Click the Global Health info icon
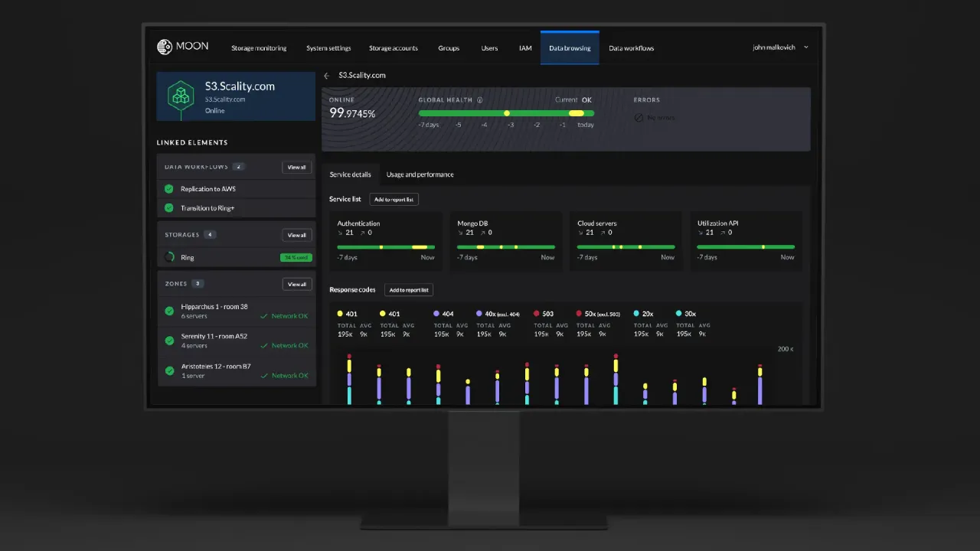The height and width of the screenshot is (551, 980). [x=480, y=100]
